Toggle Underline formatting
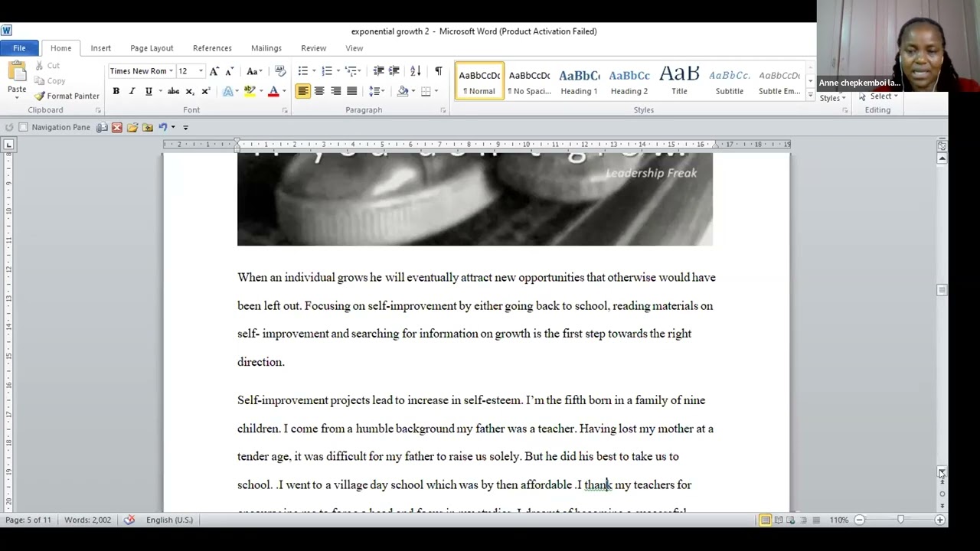Viewport: 980px width, 551px height. 149,91
